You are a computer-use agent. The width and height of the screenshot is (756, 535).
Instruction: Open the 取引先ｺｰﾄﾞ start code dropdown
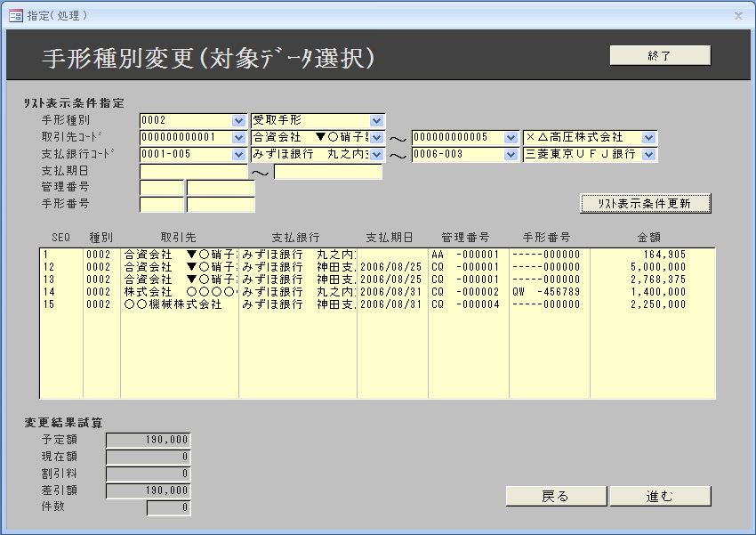(238, 138)
